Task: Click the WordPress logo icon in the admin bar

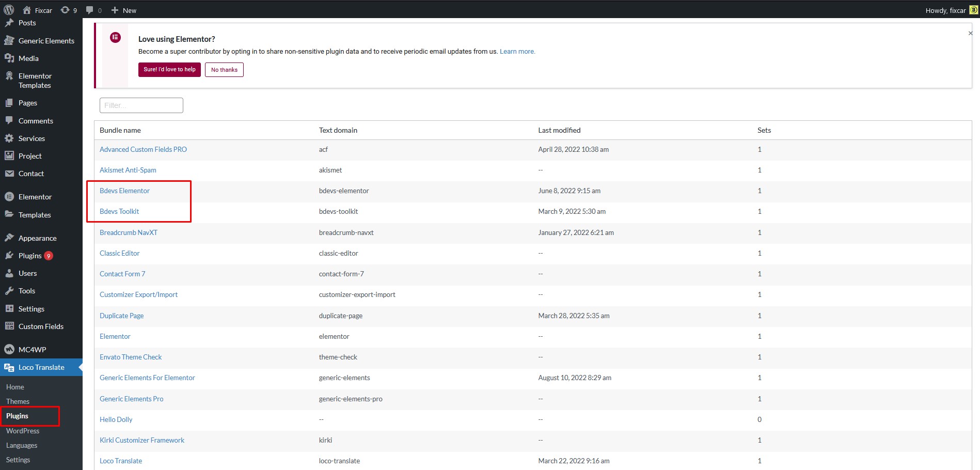Action: click(9, 10)
